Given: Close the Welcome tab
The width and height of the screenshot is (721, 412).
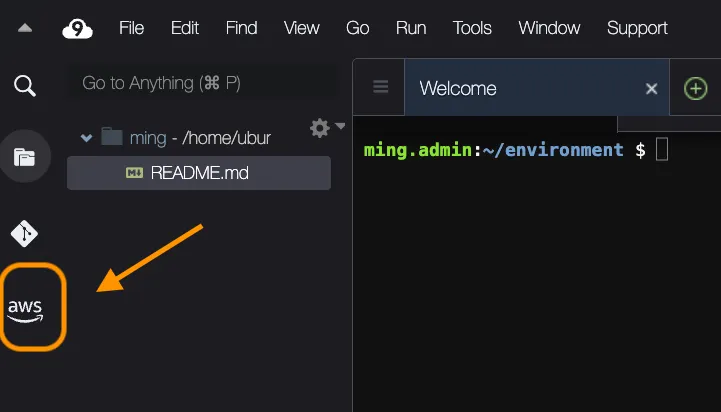Looking at the screenshot, I should [x=651, y=88].
